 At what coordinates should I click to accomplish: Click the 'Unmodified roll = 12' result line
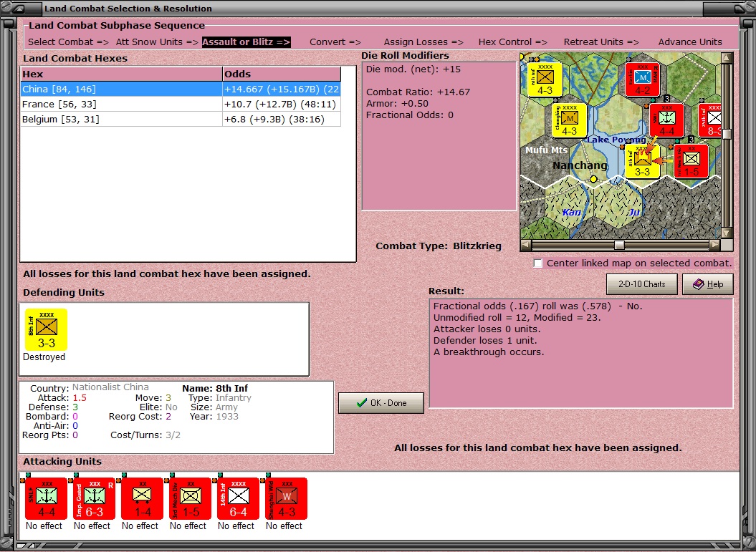(517, 317)
